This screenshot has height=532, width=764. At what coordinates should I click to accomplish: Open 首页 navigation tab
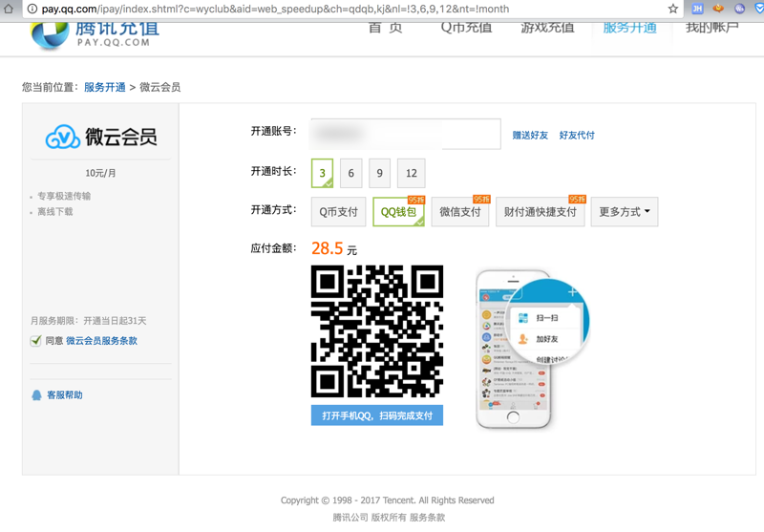coord(386,28)
